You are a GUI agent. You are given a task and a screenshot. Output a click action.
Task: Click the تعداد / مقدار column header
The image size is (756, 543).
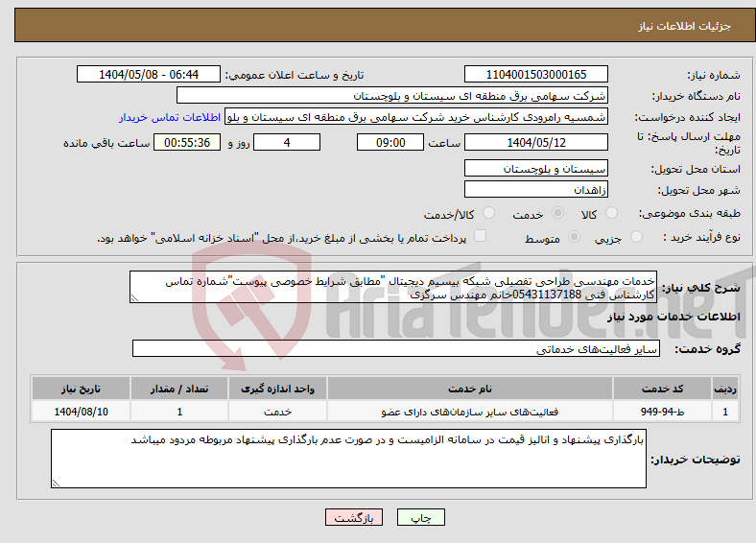tap(179, 389)
